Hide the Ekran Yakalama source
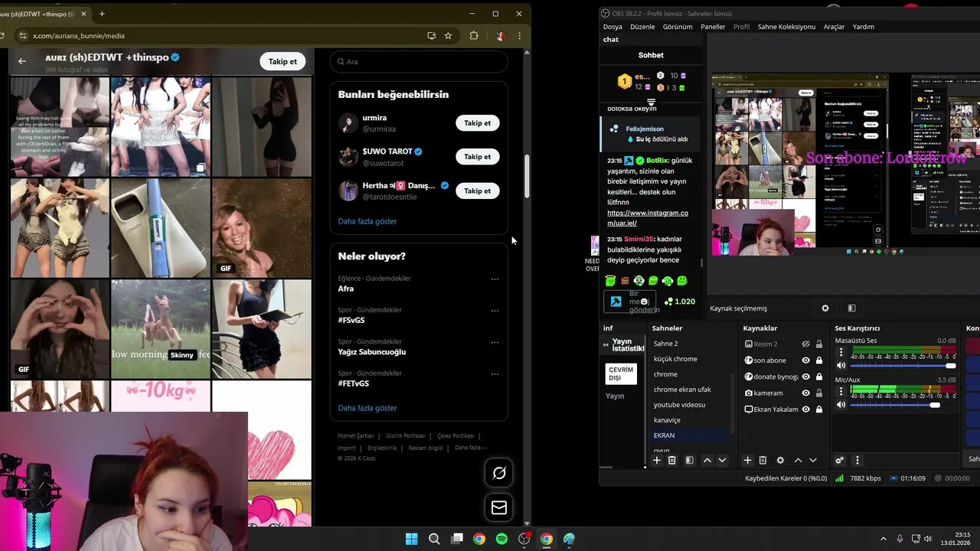Image resolution: width=980 pixels, height=551 pixels. point(805,409)
